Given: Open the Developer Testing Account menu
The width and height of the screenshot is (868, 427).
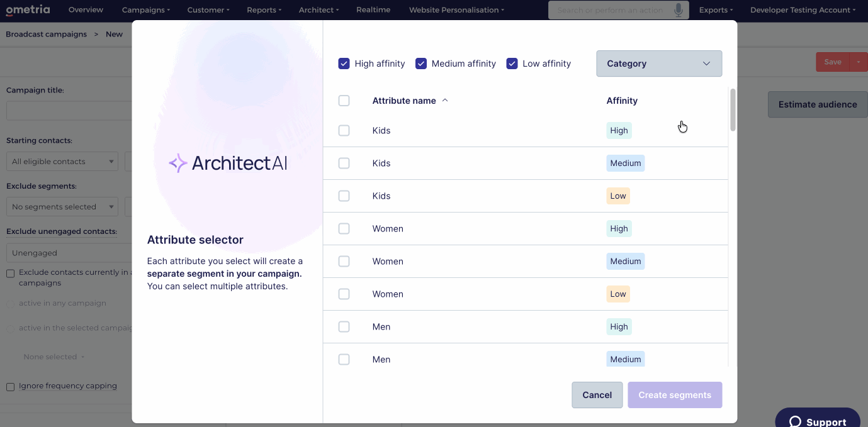Looking at the screenshot, I should pyautogui.click(x=803, y=10).
